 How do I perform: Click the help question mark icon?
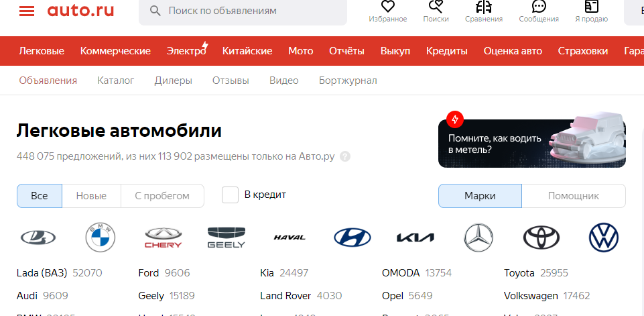click(x=345, y=156)
